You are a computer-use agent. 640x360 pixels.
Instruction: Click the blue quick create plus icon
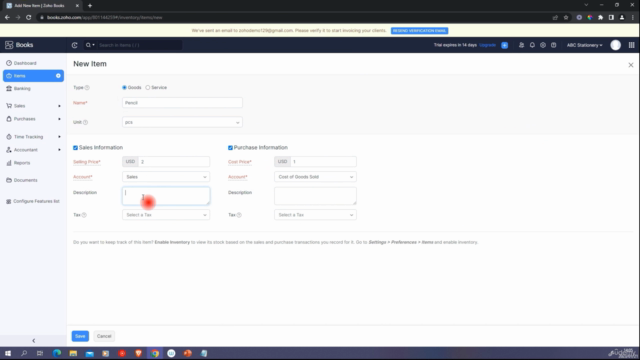(x=504, y=45)
